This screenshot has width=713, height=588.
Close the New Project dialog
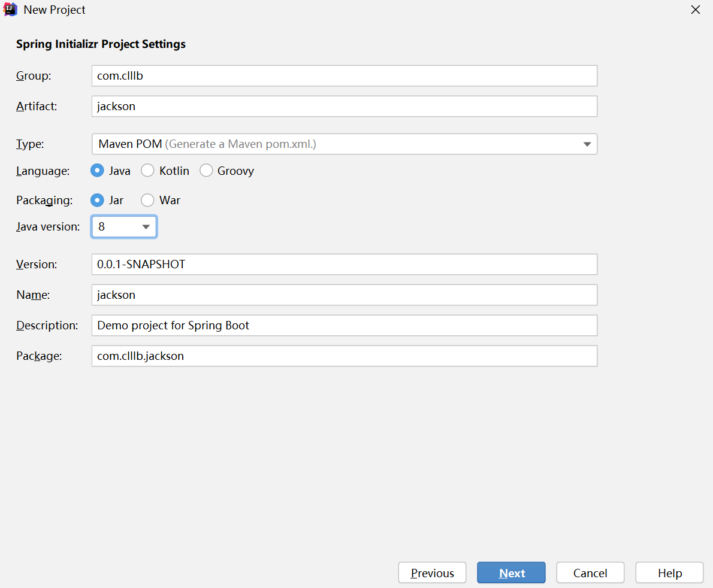click(695, 10)
